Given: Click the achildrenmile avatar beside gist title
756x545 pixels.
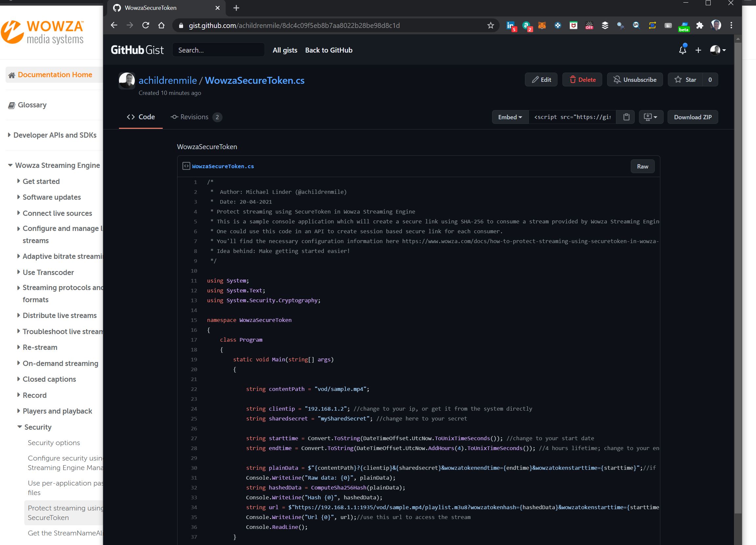Looking at the screenshot, I should (x=127, y=80).
